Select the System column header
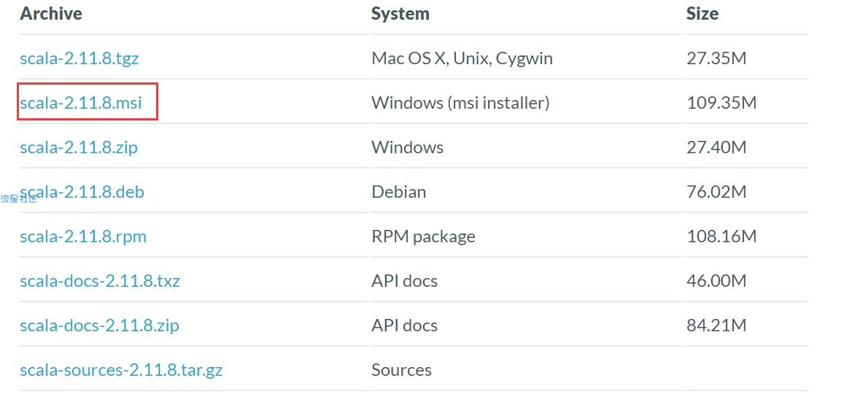Screen dimensions: 868x397 click(400, 14)
